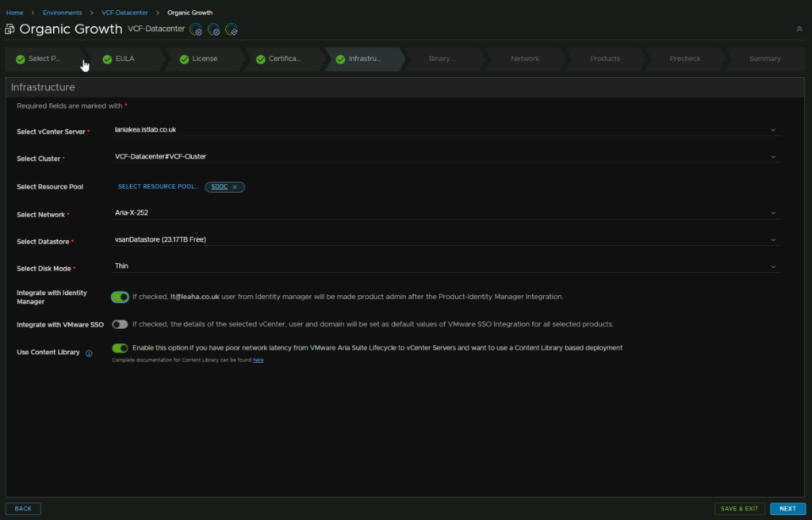Click green check on Infrastru... step
812x520 pixels.
click(340, 59)
